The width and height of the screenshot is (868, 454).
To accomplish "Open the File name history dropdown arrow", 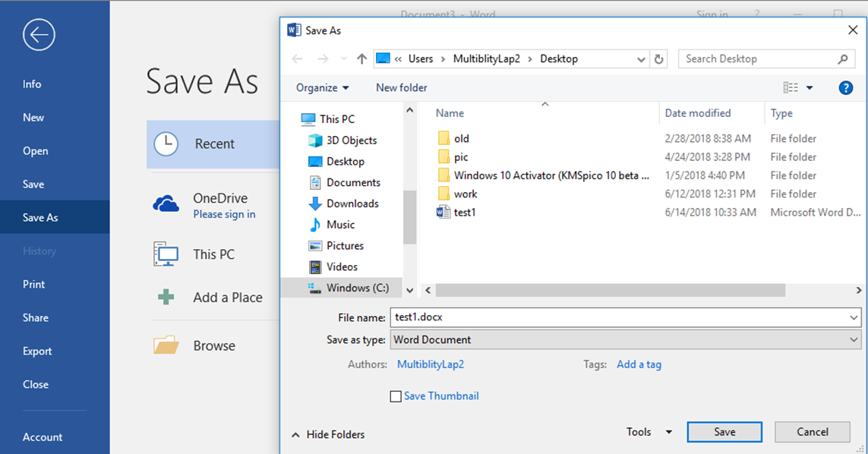I will [x=853, y=317].
